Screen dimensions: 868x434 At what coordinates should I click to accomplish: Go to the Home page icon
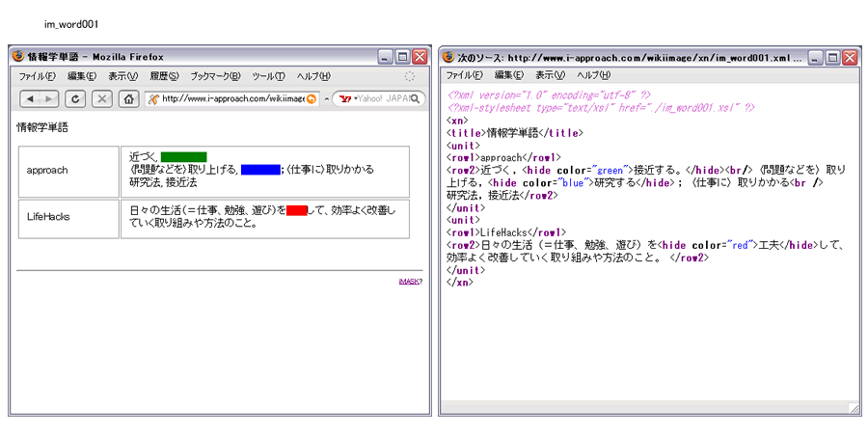127,98
